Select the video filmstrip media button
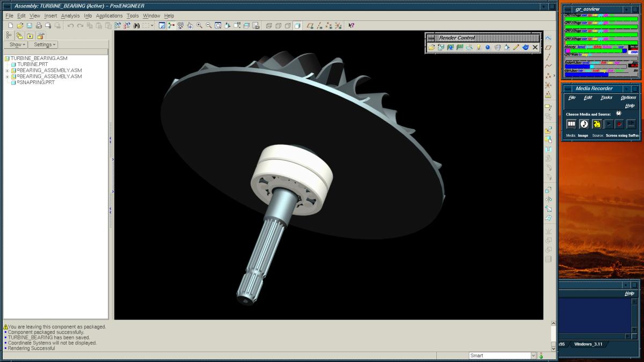Viewport: 644px width, 362px height. pos(572,124)
